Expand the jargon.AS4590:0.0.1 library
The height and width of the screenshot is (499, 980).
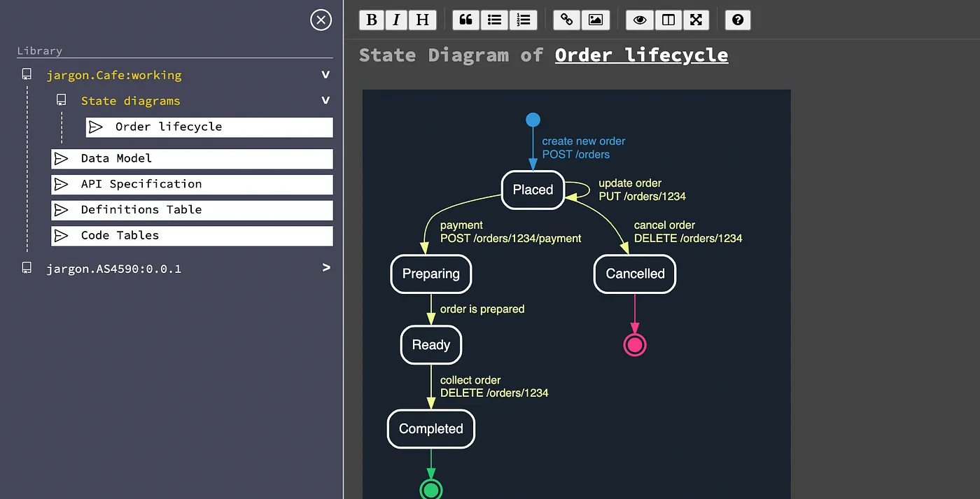[x=325, y=267]
